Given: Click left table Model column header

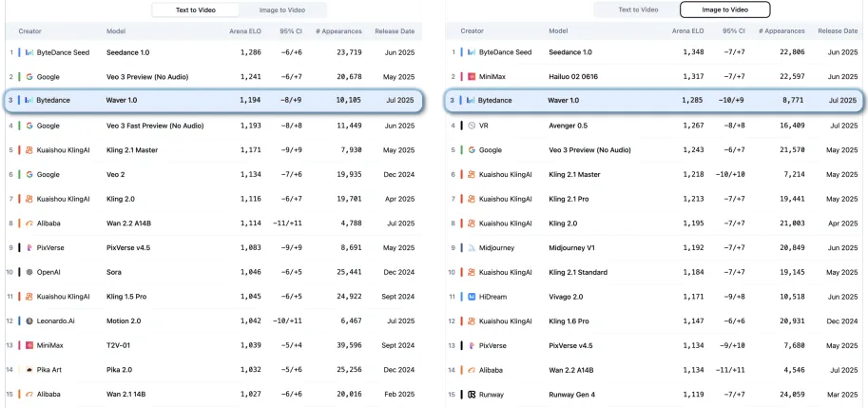Looking at the screenshot, I should pos(116,31).
